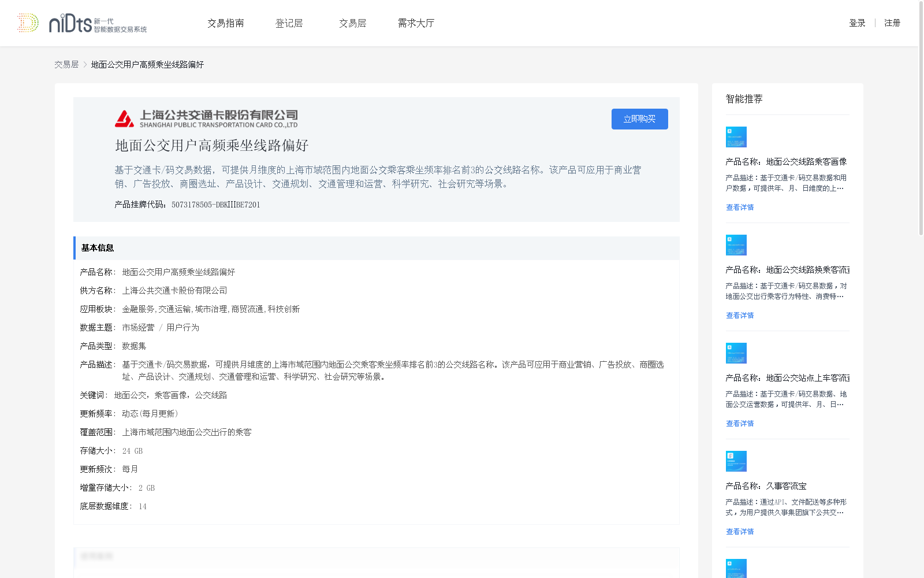924x578 pixels.
Task: Click data theme 市场经营
Action: [138, 328]
